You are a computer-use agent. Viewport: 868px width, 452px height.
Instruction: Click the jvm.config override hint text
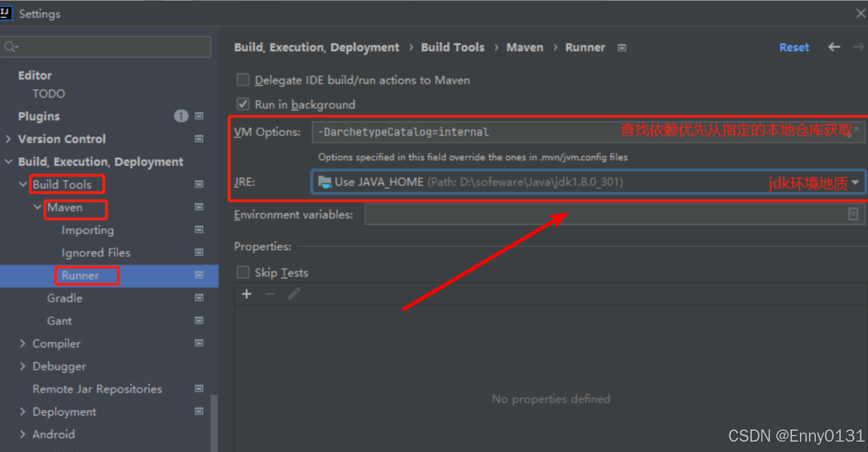coord(473,157)
